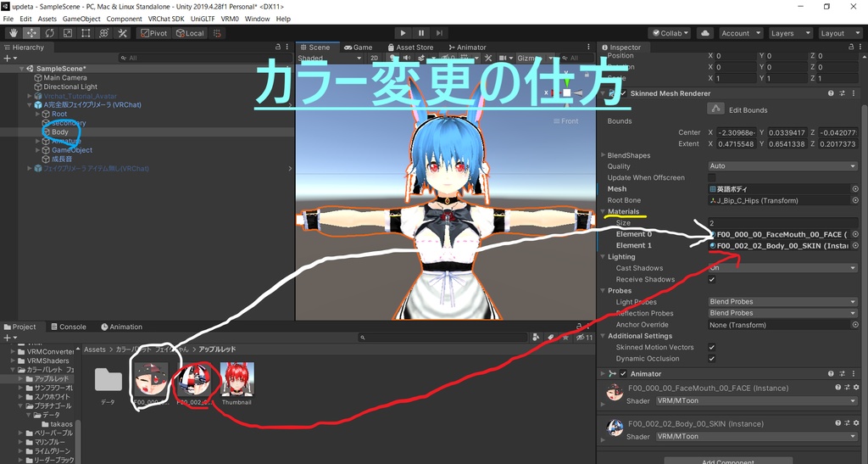Toggle Dynamic Occlusion checkbox
Viewport: 868px width, 464px height.
pyautogui.click(x=712, y=359)
